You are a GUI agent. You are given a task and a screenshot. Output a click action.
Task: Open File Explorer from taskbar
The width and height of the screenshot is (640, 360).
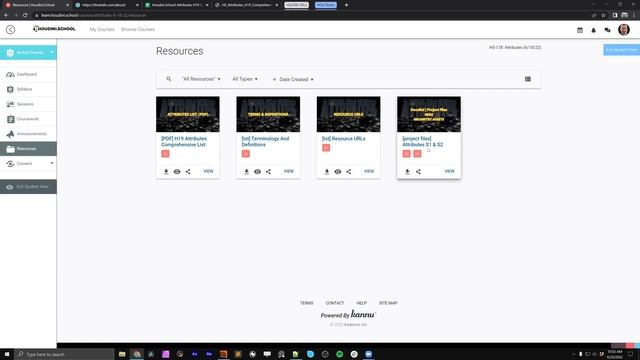pyautogui.click(x=122, y=354)
